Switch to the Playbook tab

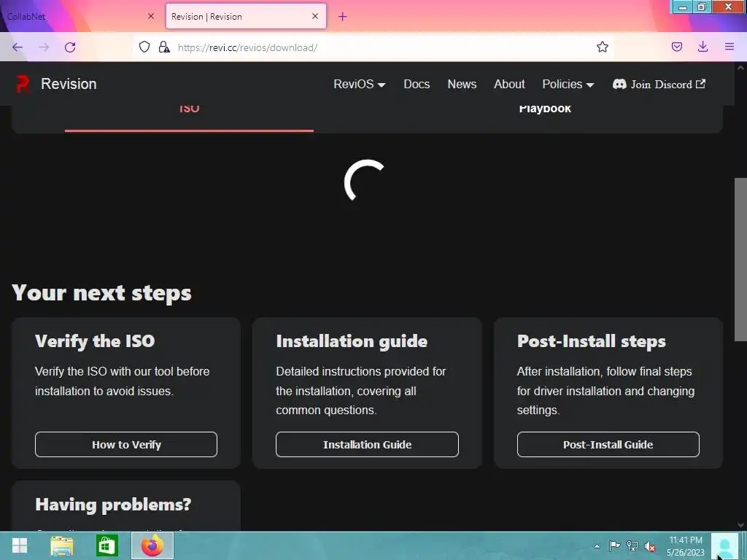[x=545, y=109]
